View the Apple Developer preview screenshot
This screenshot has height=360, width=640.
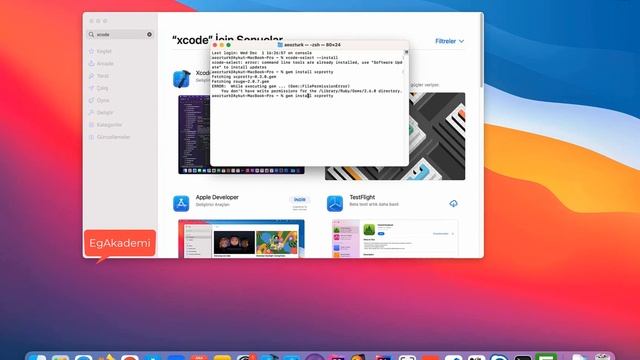click(241, 239)
